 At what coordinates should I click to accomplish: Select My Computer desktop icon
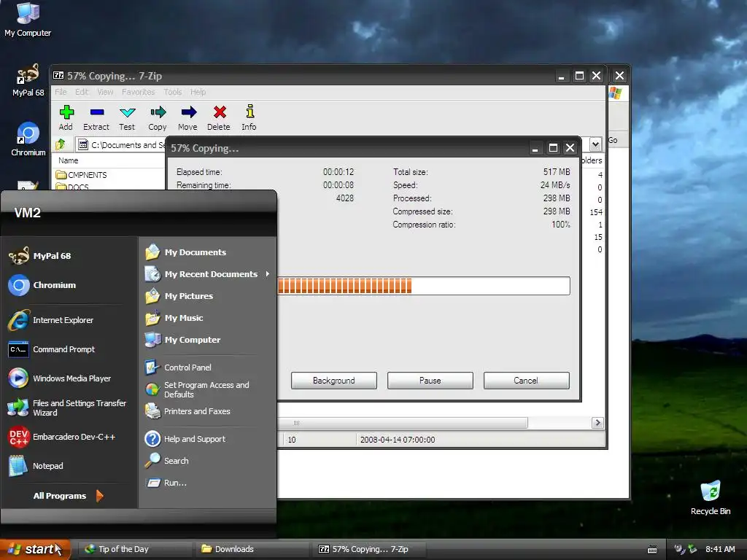point(28,20)
